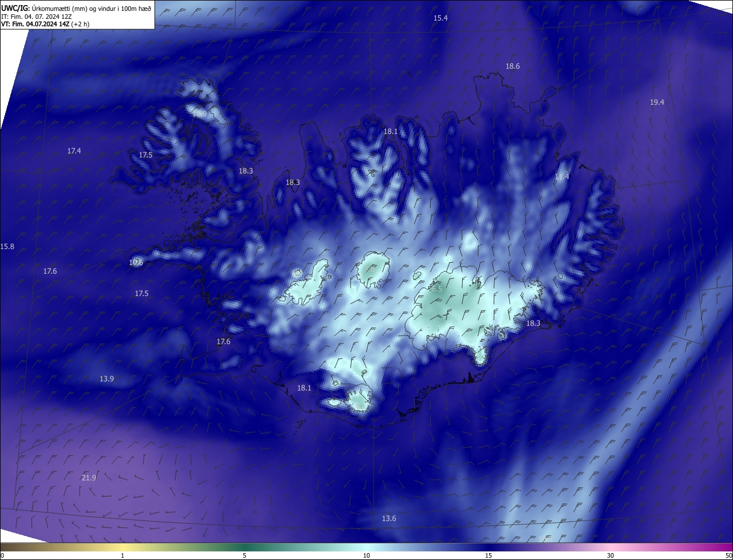Screen dimensions: 733x560
Task: Click the 18.3 label beside Vatnajökull's southeast coast
Action: 533,324
